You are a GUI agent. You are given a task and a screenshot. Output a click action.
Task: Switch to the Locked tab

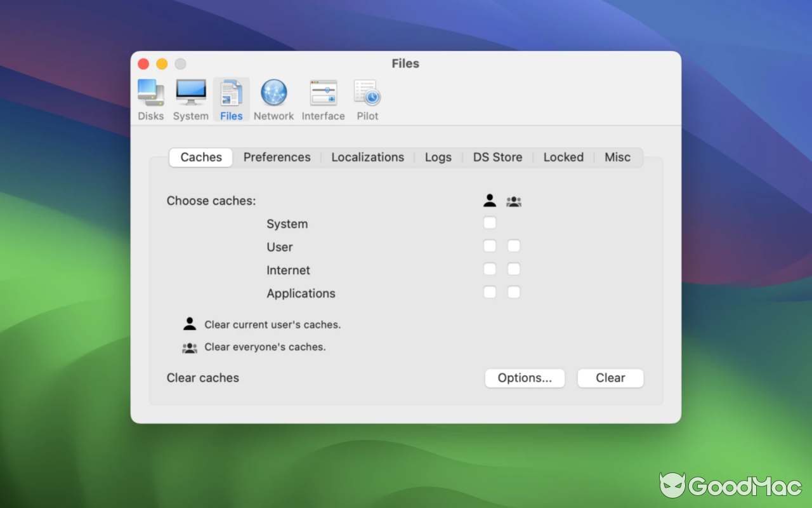(x=563, y=157)
